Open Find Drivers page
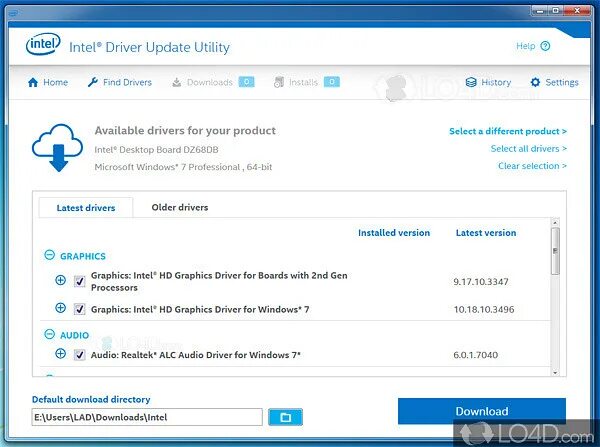 click(120, 82)
